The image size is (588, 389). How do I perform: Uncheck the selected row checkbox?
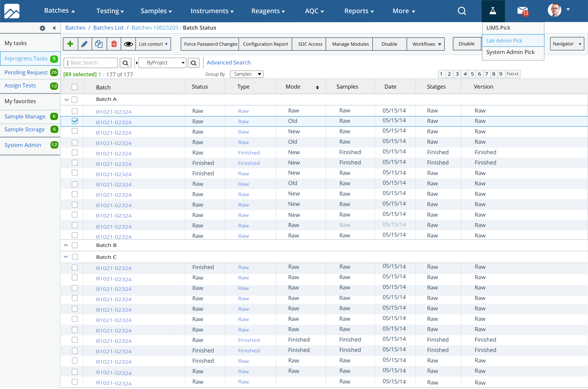coord(75,121)
